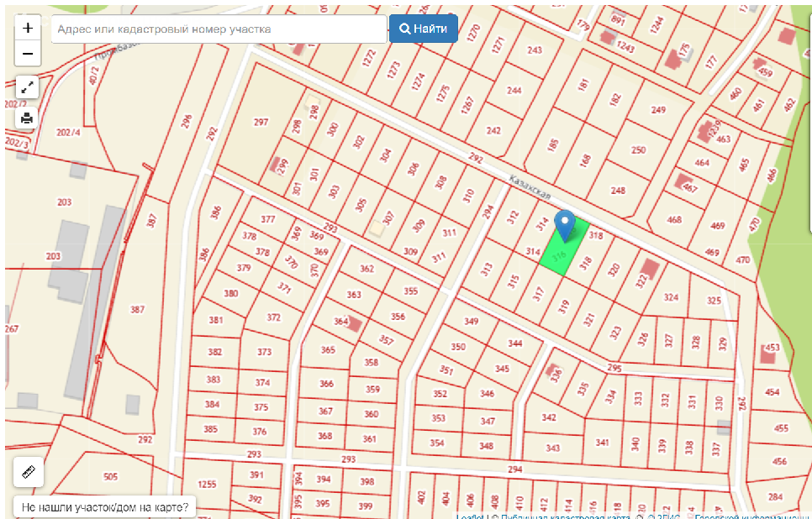Select parcel 343
Screen dimensions: 812x519
(552, 448)
